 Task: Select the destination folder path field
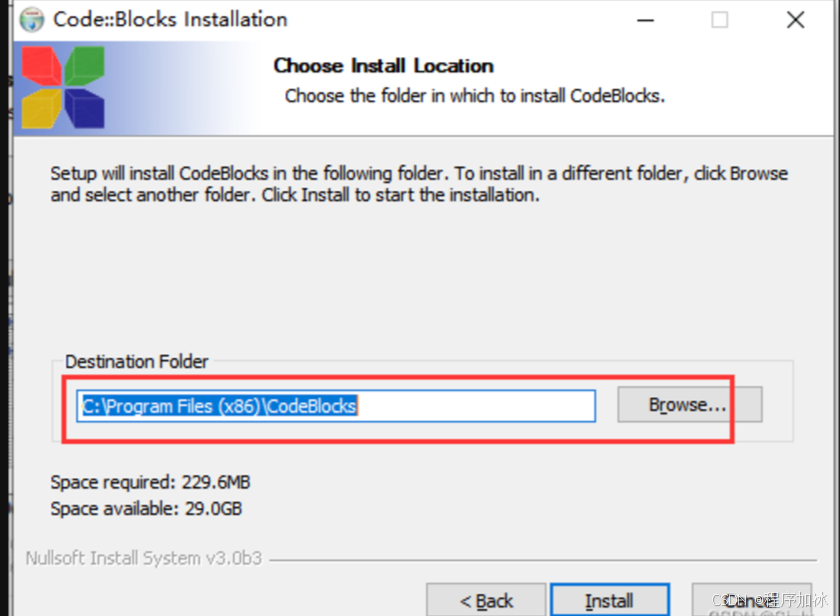(335, 406)
